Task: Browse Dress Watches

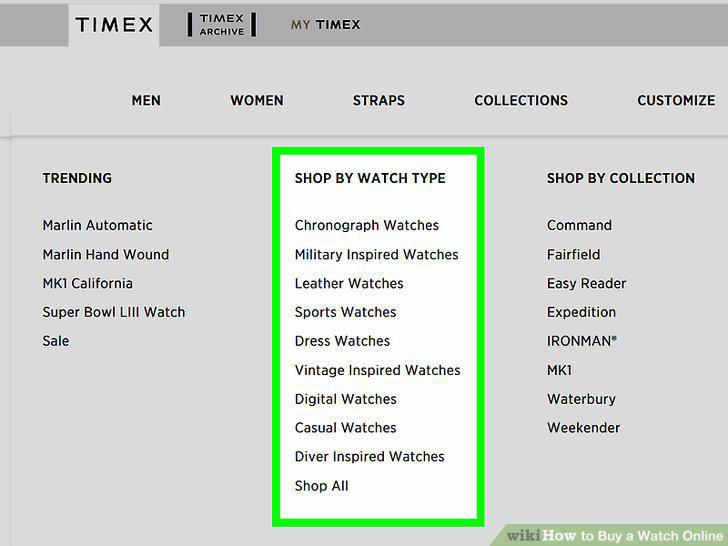Action: click(342, 341)
